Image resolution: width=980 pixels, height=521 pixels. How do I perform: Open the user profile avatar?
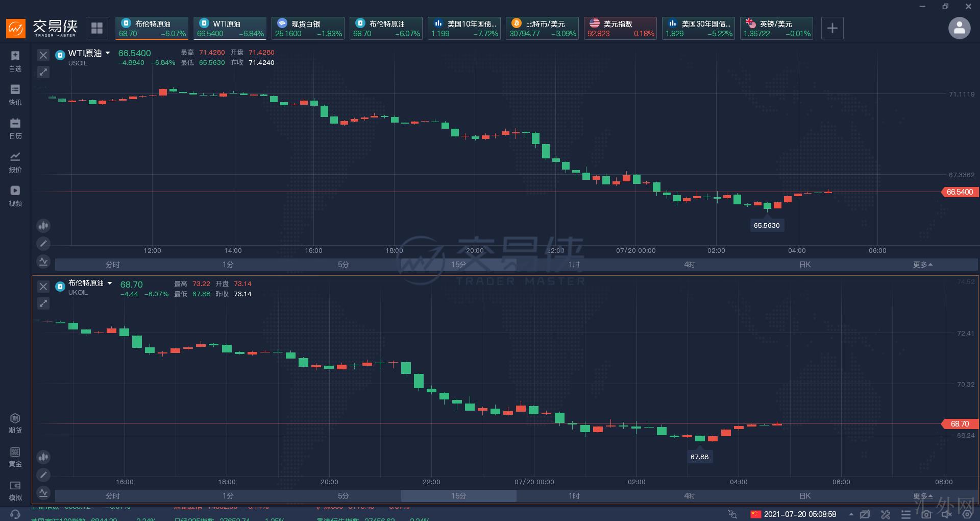click(959, 28)
